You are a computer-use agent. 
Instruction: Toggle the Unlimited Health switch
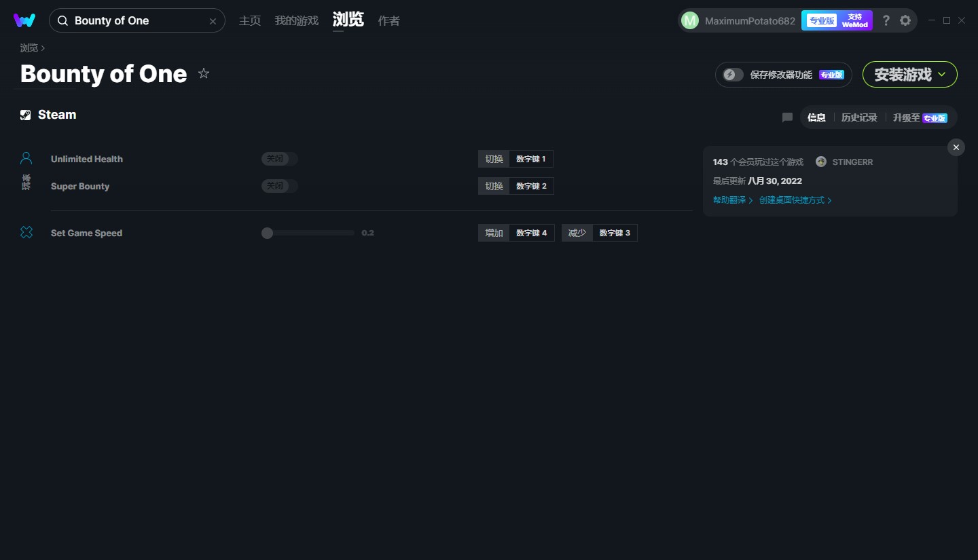click(x=280, y=159)
